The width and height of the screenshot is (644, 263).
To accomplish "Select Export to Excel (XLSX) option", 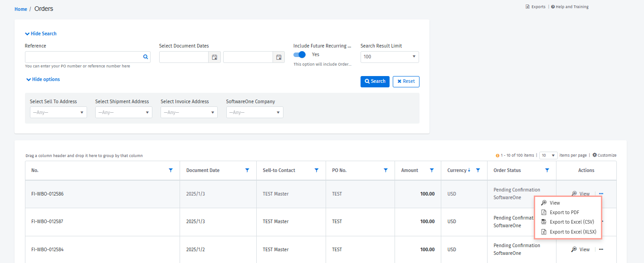I will click(572, 232).
